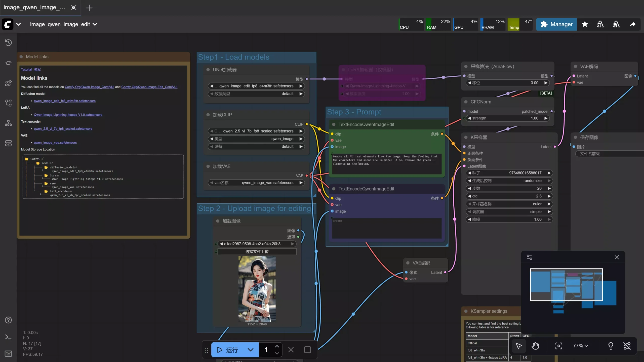
Task: Click the uploaded portrait image thumbnail
Action: (257, 289)
